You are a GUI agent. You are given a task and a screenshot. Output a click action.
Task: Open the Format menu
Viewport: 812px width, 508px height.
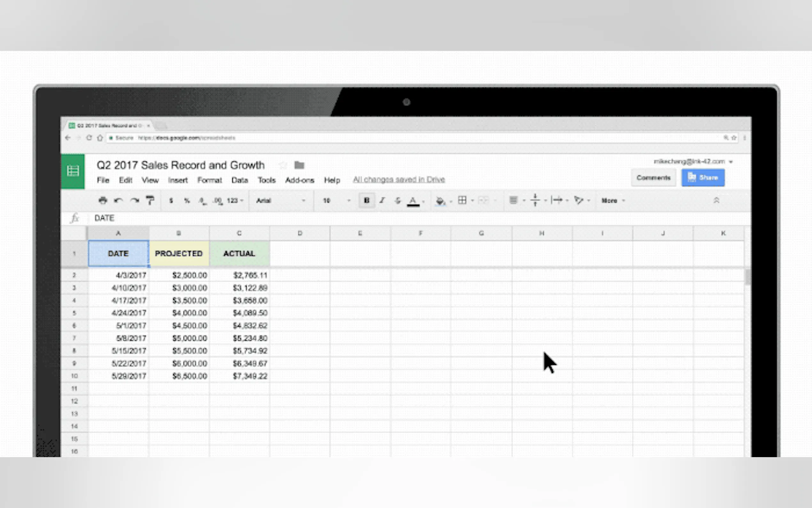click(209, 180)
